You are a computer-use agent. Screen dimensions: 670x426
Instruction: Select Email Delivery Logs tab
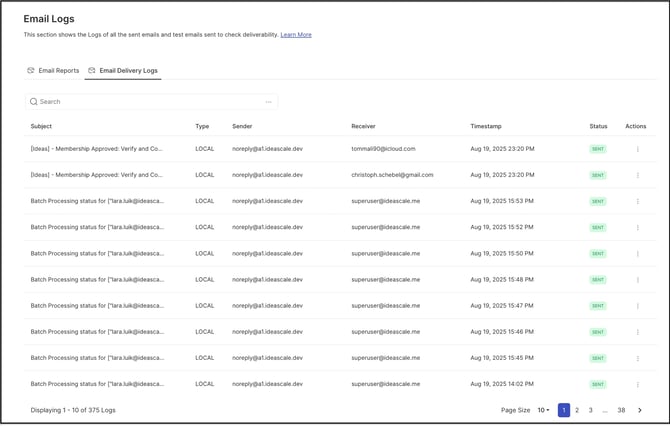pyautogui.click(x=123, y=71)
